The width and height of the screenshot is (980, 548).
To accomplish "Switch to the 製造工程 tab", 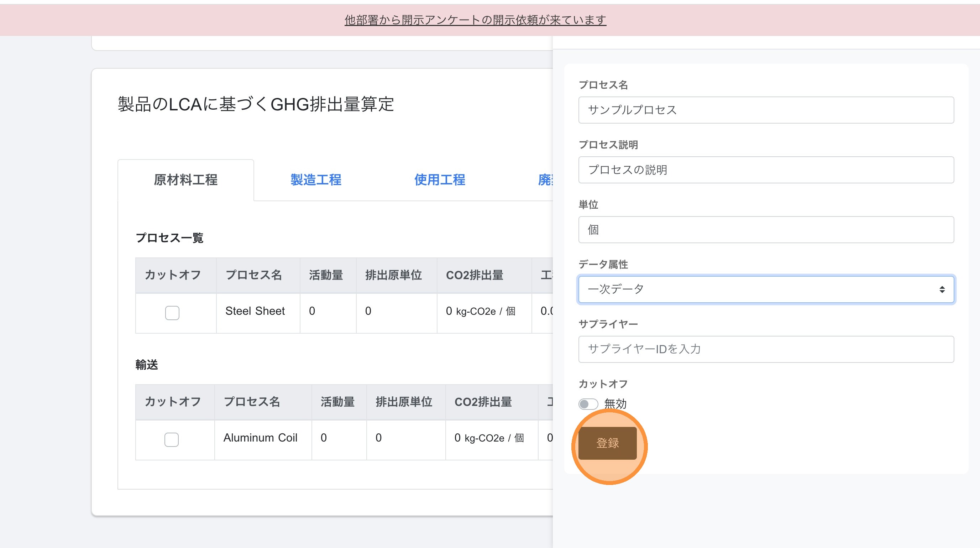I will click(316, 179).
